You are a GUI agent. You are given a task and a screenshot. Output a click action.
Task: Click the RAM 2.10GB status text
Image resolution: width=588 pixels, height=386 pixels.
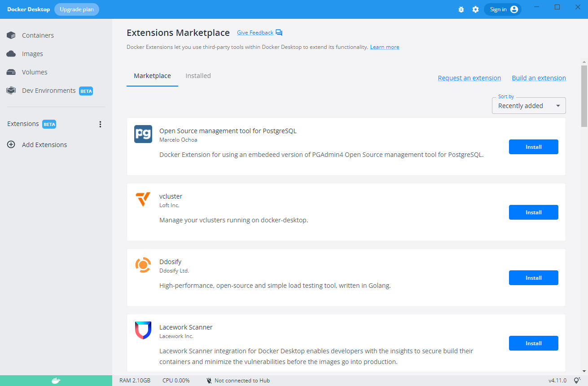coord(135,381)
